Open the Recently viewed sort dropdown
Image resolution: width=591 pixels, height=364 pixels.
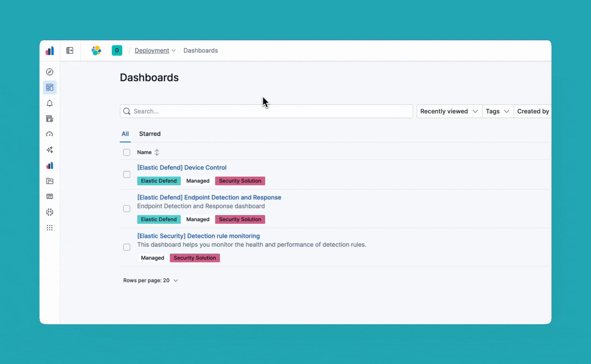pyautogui.click(x=449, y=111)
